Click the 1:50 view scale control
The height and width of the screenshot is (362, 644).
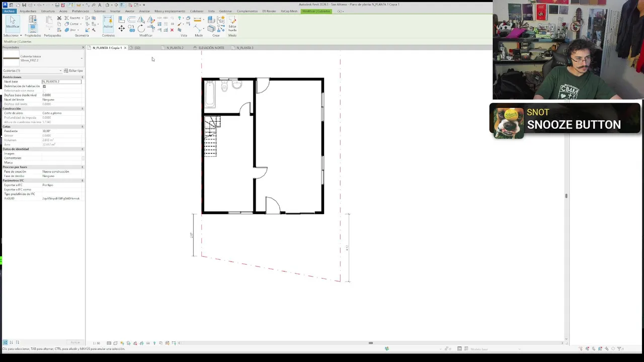[x=97, y=343]
